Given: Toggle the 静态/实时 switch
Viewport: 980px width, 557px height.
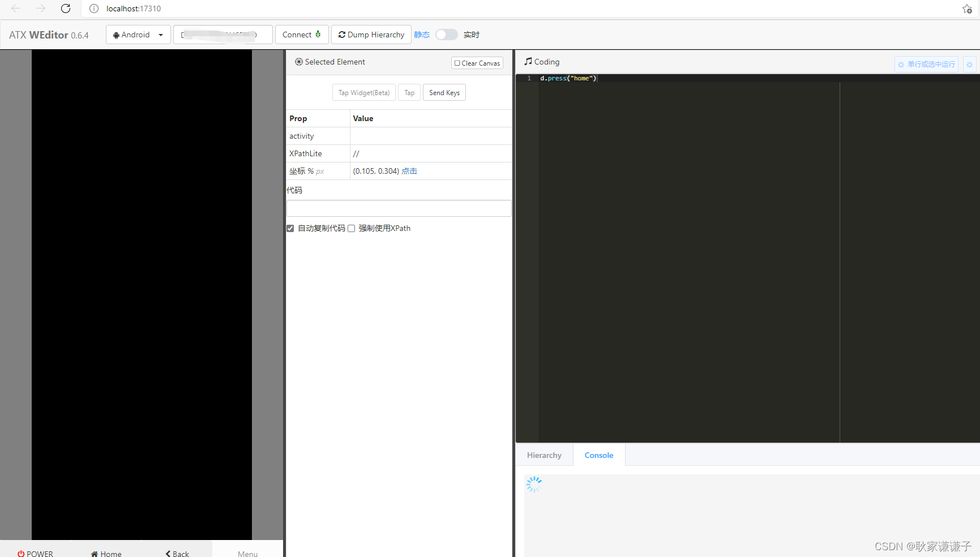Looking at the screenshot, I should [x=446, y=35].
